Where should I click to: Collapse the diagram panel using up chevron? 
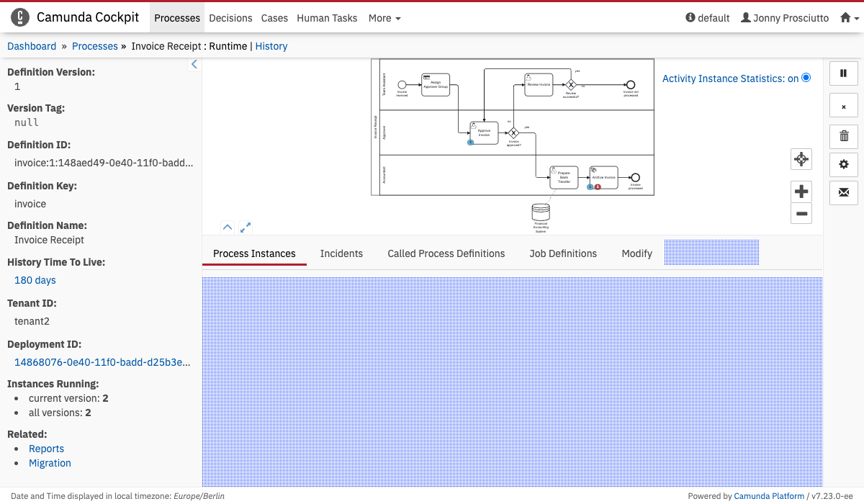[x=228, y=228]
